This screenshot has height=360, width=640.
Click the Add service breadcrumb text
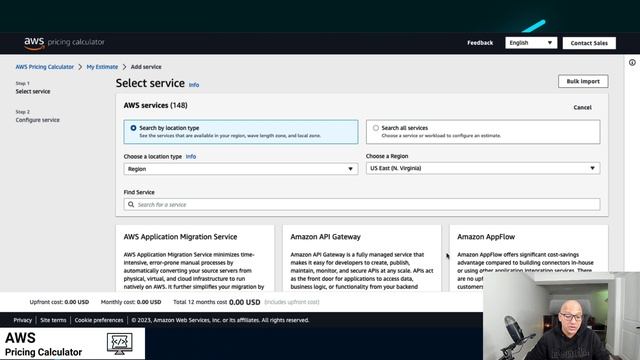[x=146, y=67]
